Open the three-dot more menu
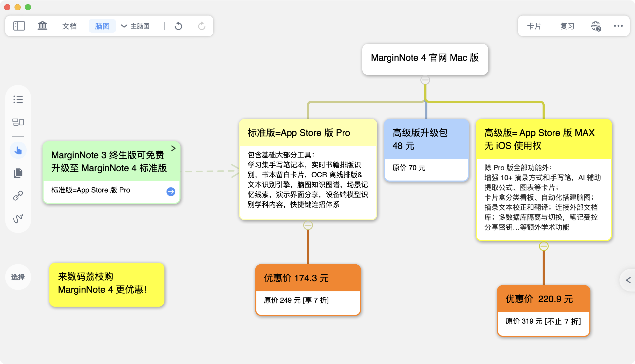 click(618, 26)
